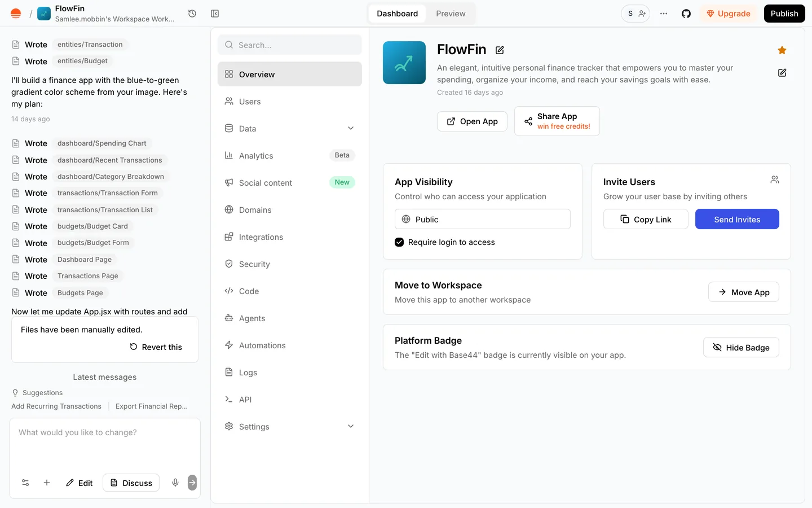Open the Code section
This screenshot has width=812, height=508.
pos(290,291)
